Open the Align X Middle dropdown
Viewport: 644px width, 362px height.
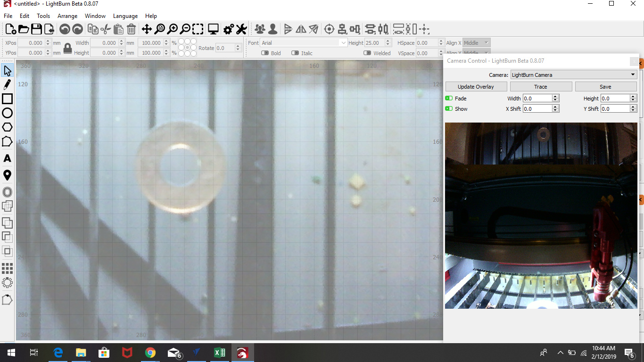pyautogui.click(x=476, y=43)
